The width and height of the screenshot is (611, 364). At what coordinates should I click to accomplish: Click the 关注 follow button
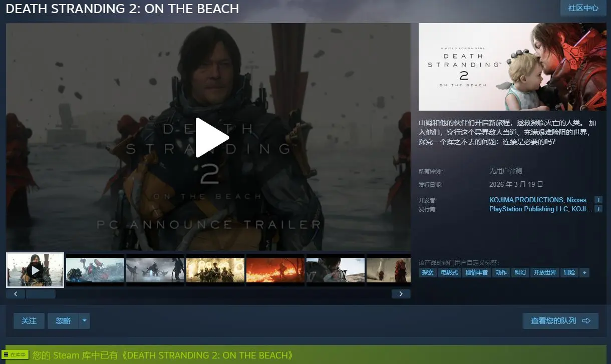pyautogui.click(x=29, y=321)
